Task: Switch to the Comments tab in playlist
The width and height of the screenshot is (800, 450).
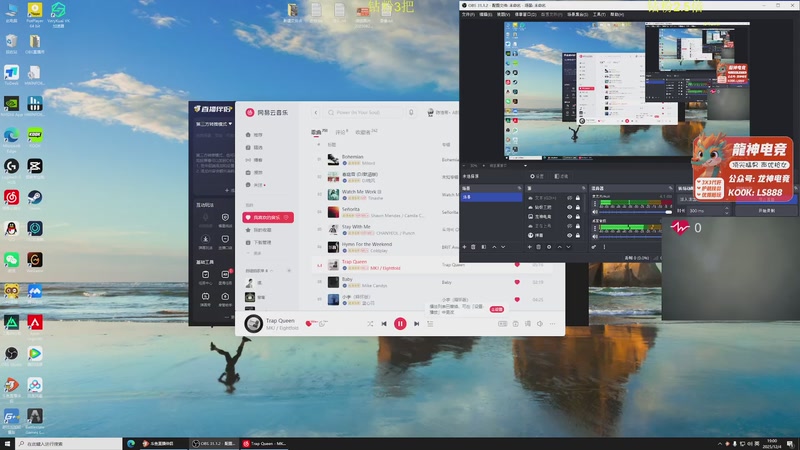Action: [x=340, y=132]
